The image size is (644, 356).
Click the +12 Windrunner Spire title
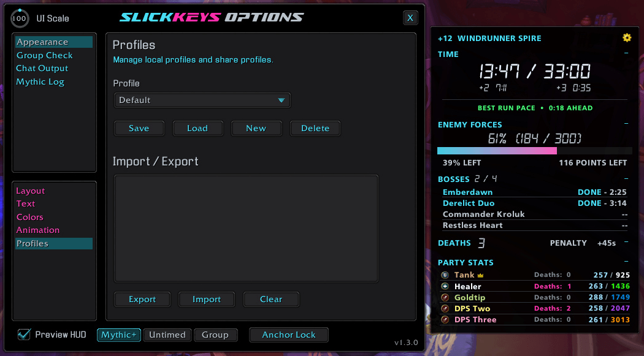coord(489,38)
